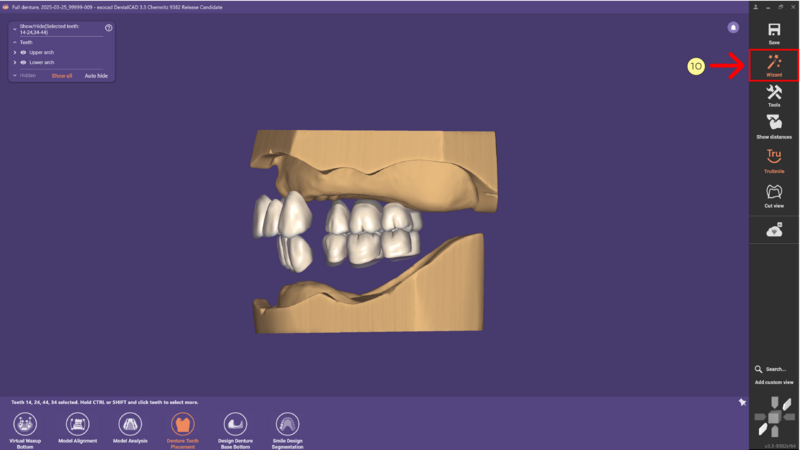Click the pin icon on the bottom toolbar

[x=742, y=403]
